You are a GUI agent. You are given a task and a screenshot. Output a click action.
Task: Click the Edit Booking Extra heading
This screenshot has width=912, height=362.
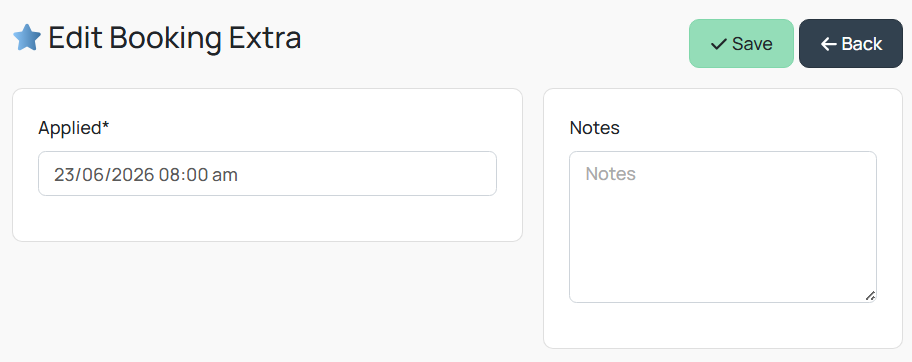174,38
